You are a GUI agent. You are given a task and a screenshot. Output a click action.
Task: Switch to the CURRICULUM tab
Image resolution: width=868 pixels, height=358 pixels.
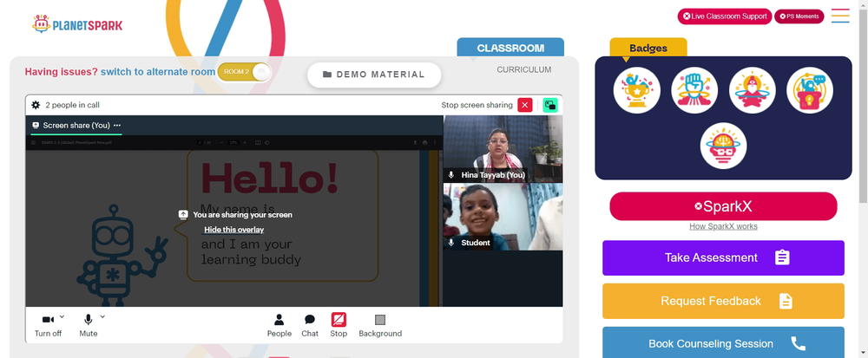(523, 69)
